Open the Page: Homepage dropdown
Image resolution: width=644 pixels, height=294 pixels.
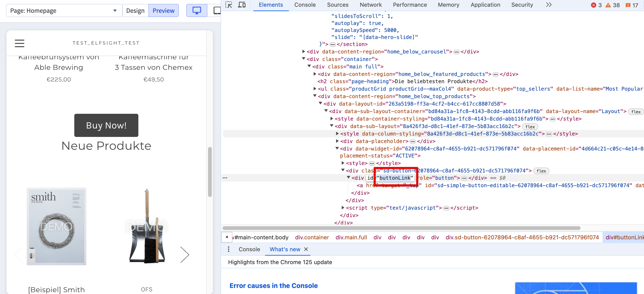tap(64, 11)
